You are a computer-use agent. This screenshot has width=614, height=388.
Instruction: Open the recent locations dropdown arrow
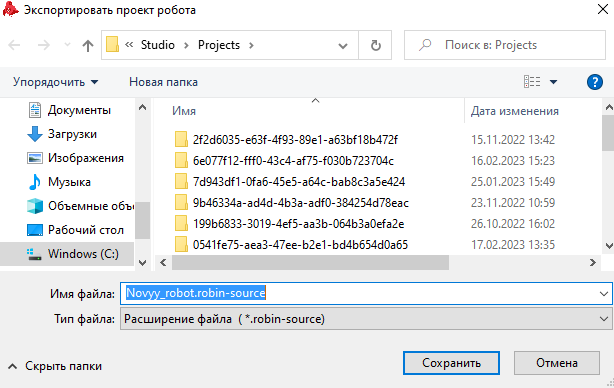click(x=67, y=45)
